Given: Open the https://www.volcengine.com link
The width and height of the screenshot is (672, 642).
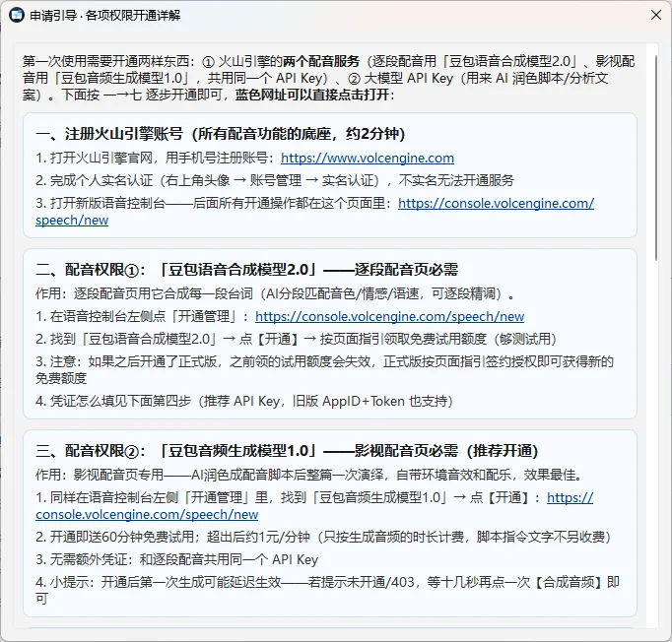Looking at the screenshot, I should [x=368, y=158].
